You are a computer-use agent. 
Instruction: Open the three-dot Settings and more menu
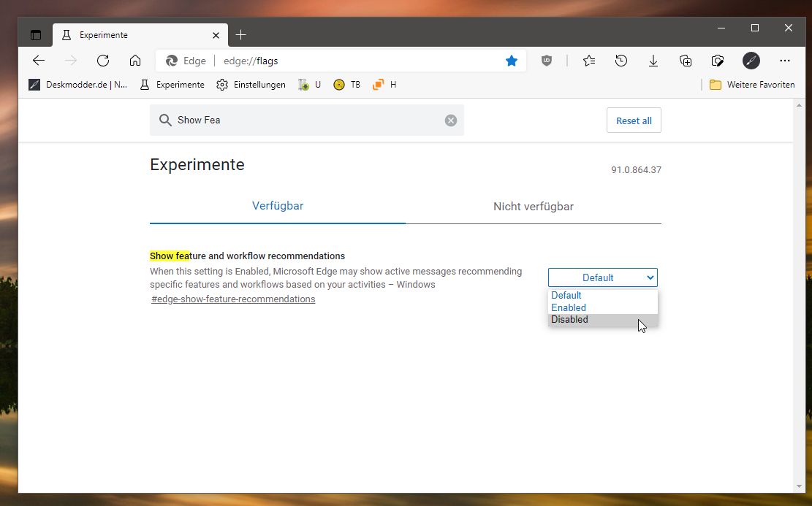point(784,61)
